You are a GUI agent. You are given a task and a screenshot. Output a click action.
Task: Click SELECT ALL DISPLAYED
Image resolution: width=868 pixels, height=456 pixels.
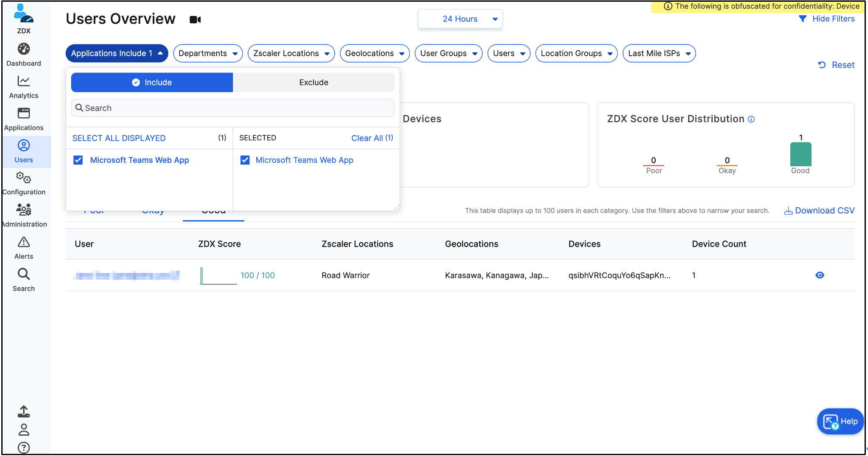tap(119, 138)
